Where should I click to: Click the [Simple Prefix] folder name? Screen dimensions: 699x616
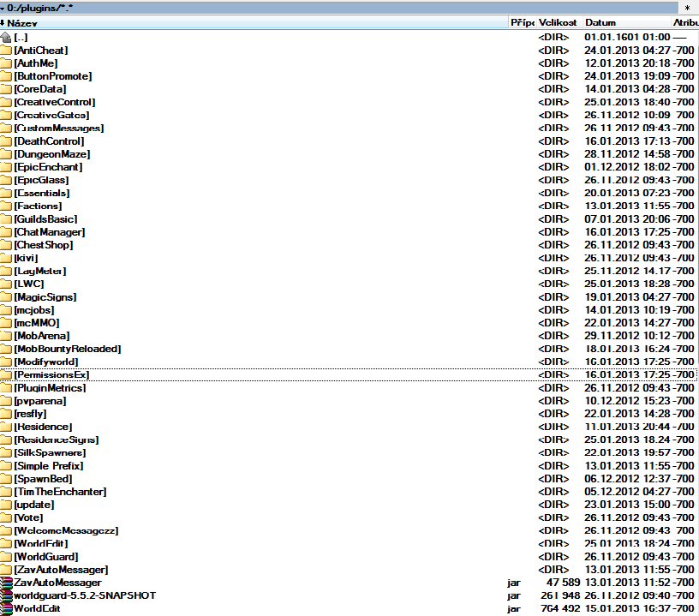49,466
